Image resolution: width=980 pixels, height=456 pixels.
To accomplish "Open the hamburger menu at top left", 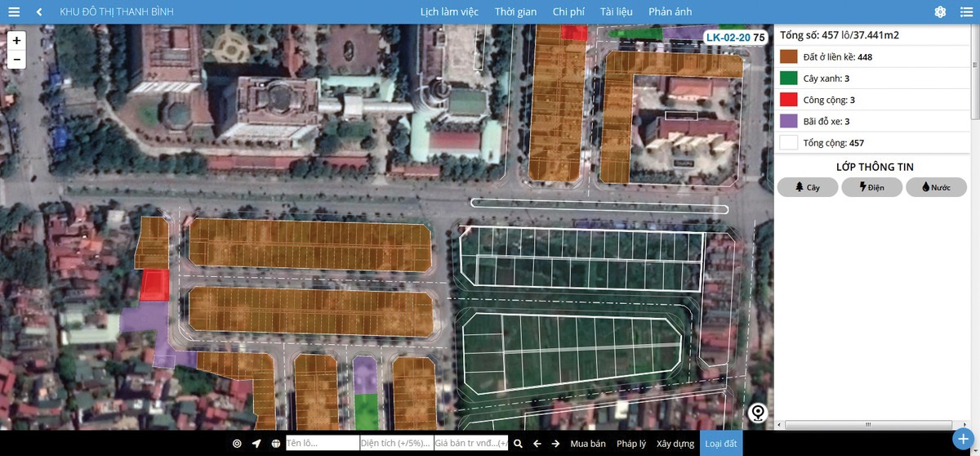I will [x=14, y=12].
